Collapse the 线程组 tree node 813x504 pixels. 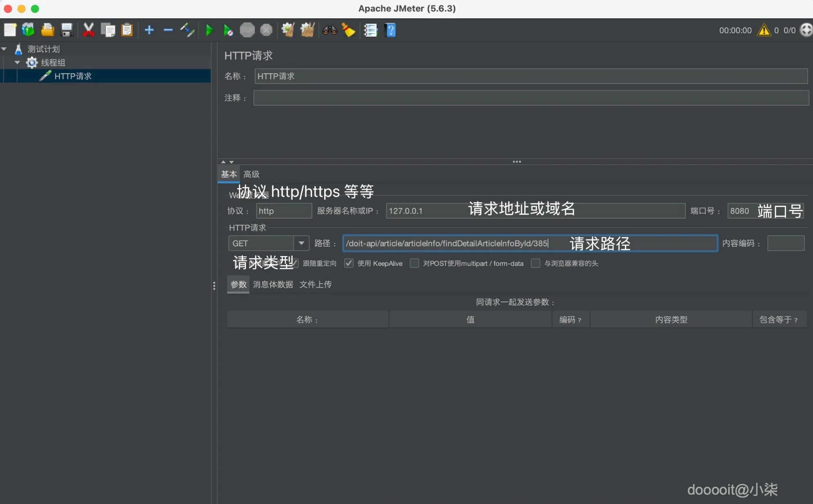pos(17,62)
